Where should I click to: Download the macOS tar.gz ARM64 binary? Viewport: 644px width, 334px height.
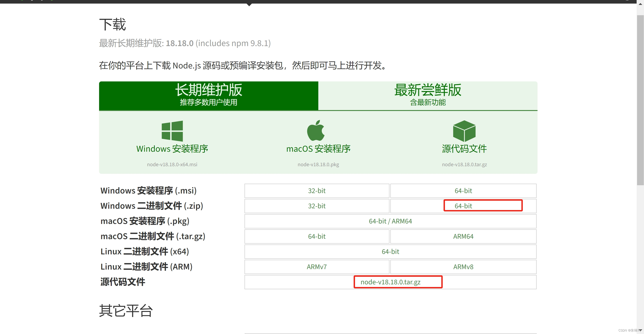[463, 236]
